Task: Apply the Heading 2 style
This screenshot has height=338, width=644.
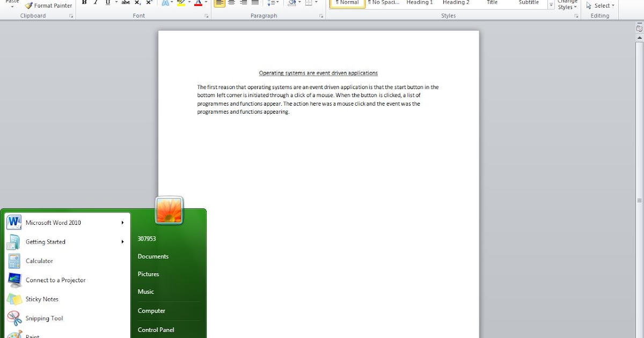Action: [456, 3]
